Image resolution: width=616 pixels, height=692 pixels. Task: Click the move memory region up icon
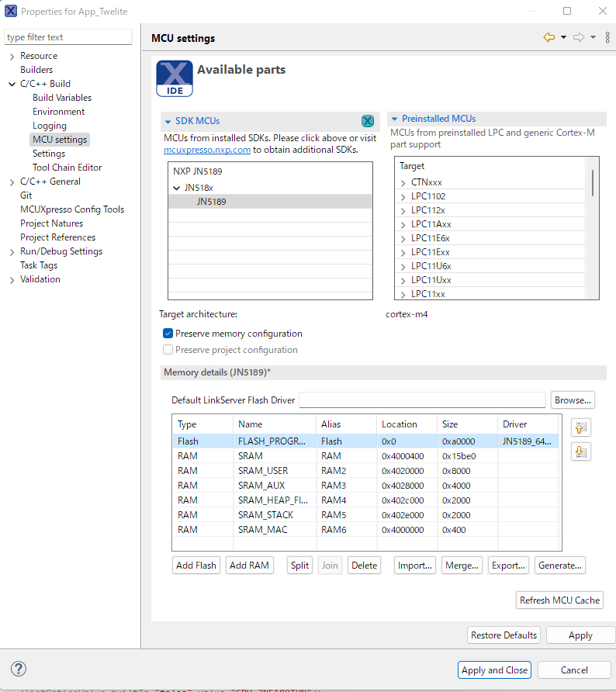(580, 427)
